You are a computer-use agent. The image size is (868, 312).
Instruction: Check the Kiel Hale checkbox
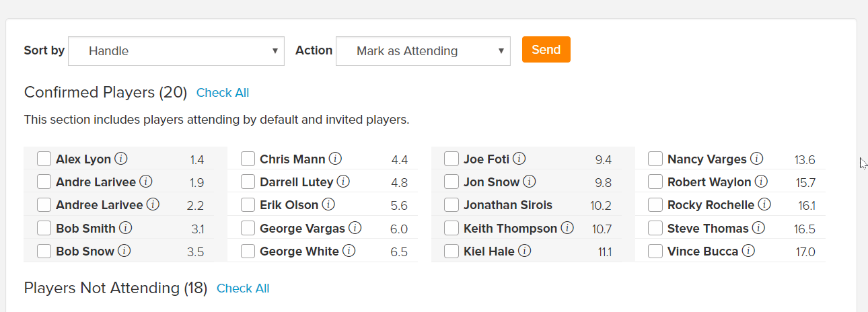click(452, 251)
